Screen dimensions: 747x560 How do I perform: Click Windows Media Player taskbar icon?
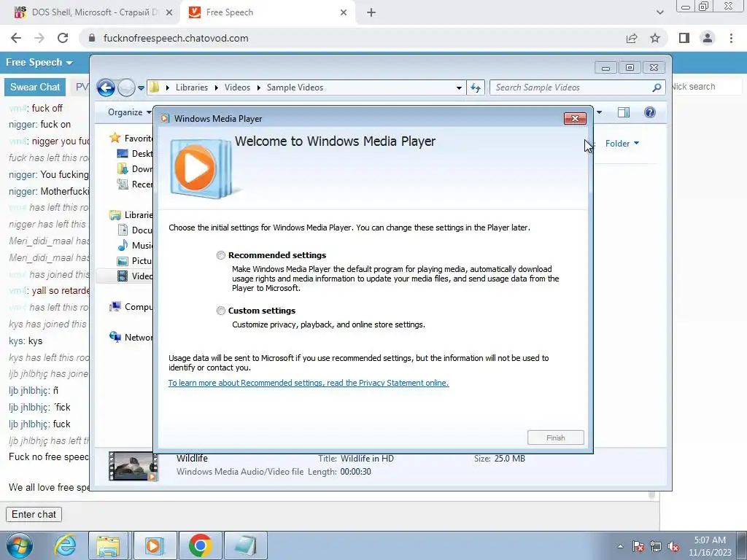click(x=155, y=545)
